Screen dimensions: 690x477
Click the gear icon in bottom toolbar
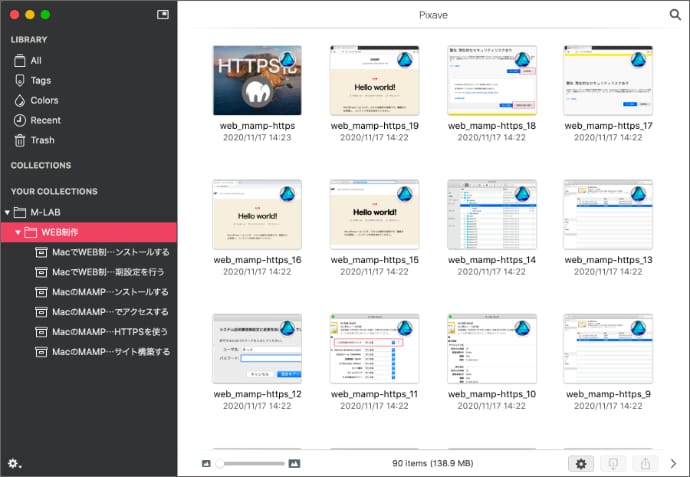(580, 463)
